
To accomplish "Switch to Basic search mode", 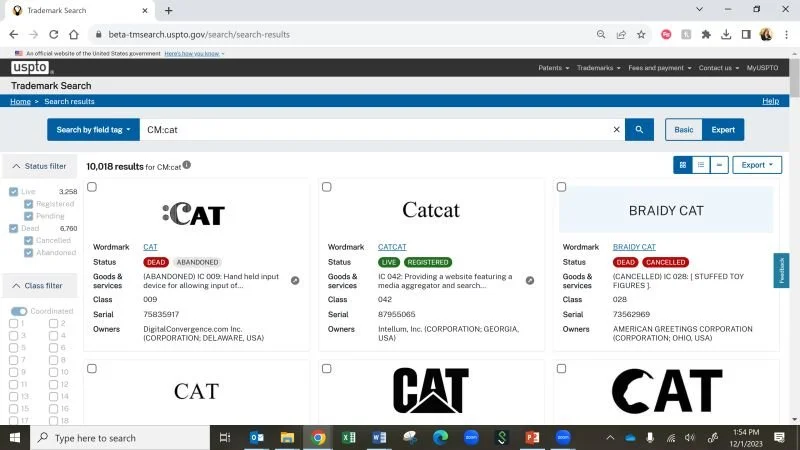I will (x=684, y=130).
